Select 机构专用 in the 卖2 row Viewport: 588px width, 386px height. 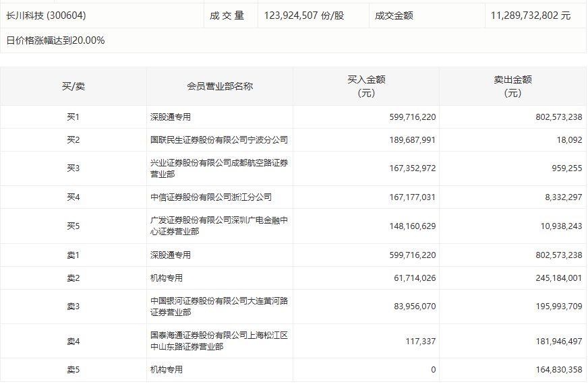[167, 278]
